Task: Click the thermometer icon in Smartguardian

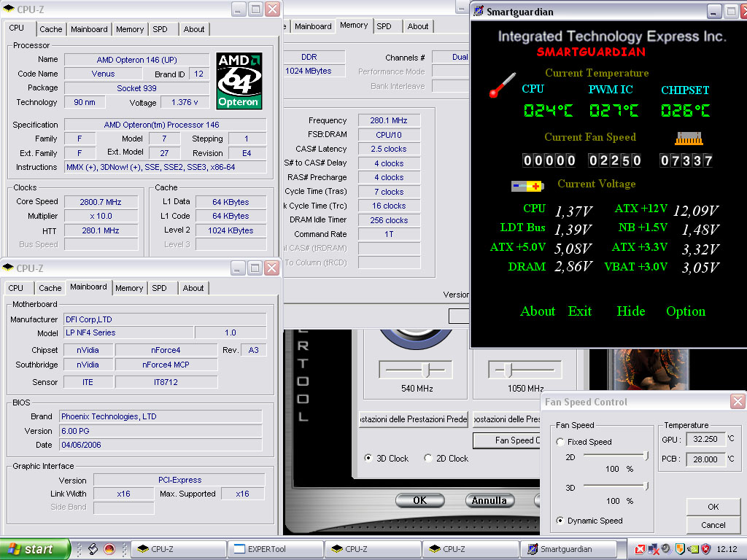Action: [502, 85]
